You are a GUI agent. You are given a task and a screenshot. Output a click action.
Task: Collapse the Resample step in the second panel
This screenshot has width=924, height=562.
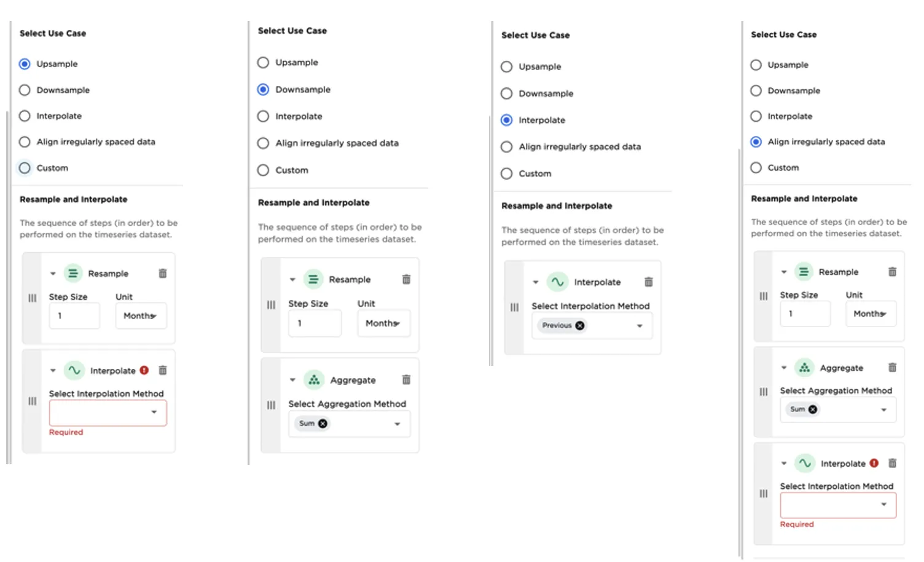(x=292, y=280)
